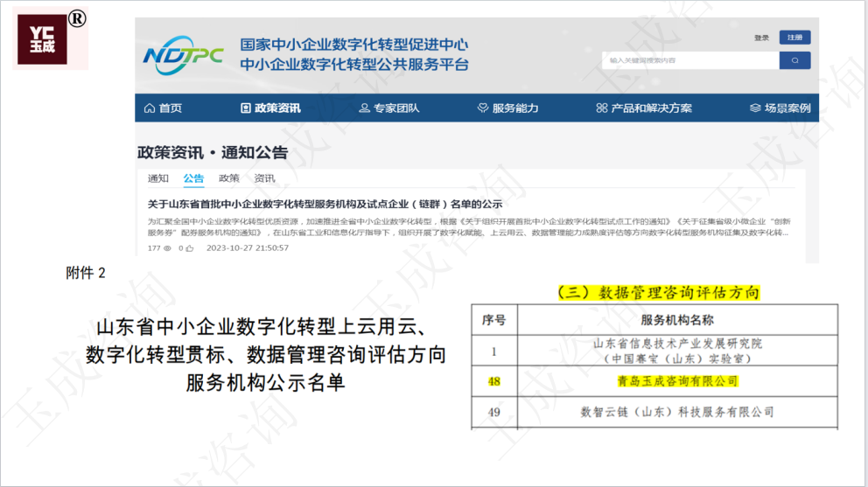868x487 pixels.
Task: Click the announcement summary starting with 为汇聚全国
Action: click(469, 227)
